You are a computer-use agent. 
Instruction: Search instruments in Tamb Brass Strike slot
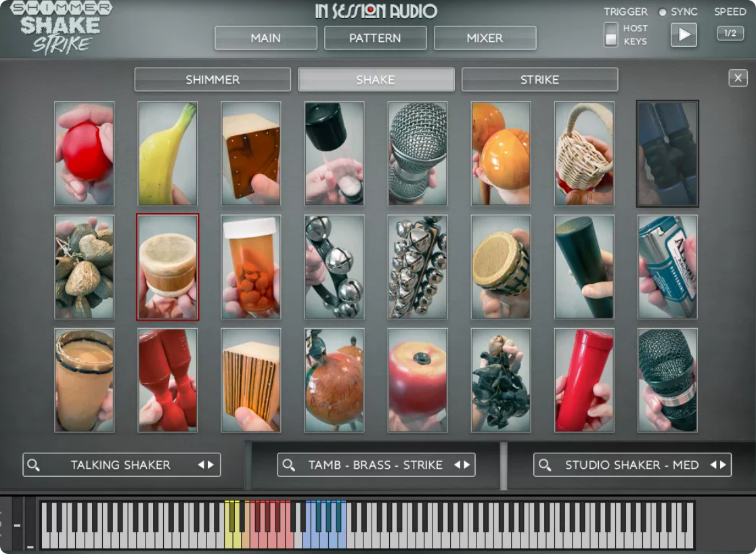tap(288, 465)
